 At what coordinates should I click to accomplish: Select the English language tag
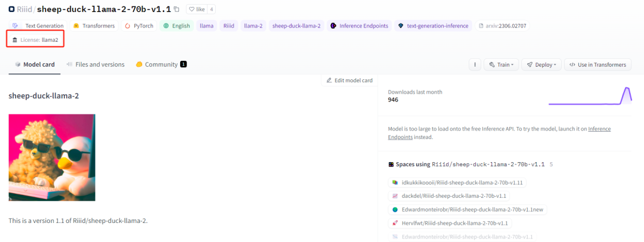point(176,26)
